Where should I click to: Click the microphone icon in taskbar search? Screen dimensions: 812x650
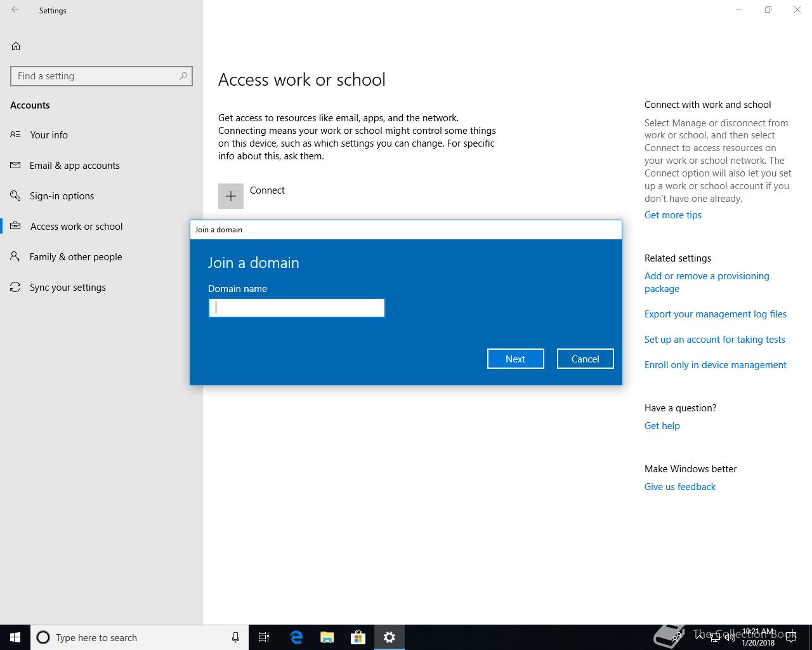pos(235,637)
